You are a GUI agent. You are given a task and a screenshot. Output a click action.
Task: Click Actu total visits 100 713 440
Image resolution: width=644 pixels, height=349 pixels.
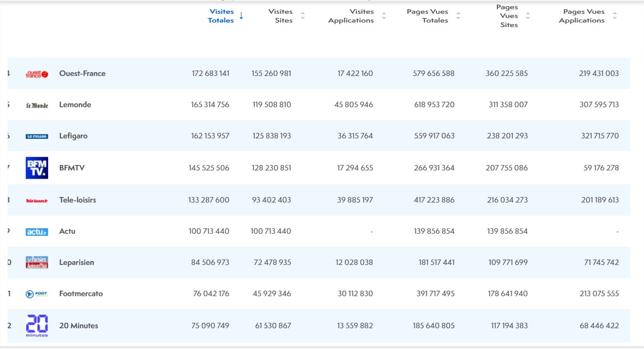pyautogui.click(x=209, y=232)
